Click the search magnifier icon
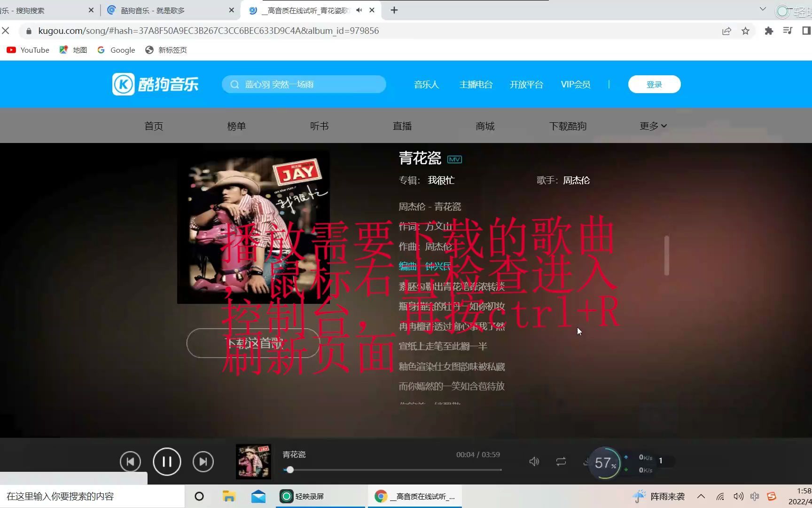812x508 pixels. (234, 84)
